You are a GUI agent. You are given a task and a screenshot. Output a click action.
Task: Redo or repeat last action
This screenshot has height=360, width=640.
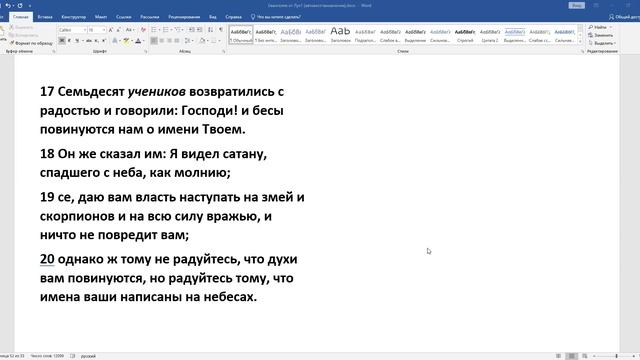pyautogui.click(x=20, y=6)
